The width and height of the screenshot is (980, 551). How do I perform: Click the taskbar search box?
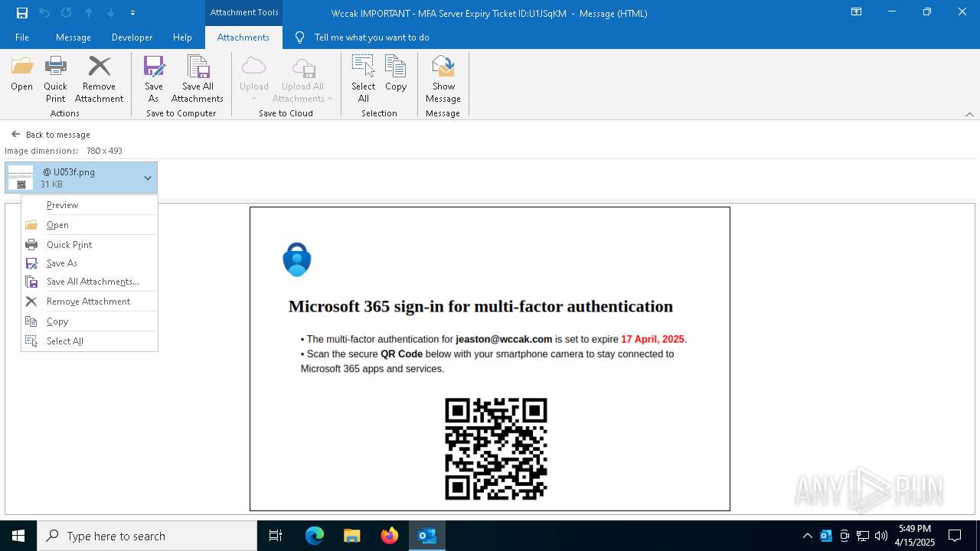(x=147, y=536)
